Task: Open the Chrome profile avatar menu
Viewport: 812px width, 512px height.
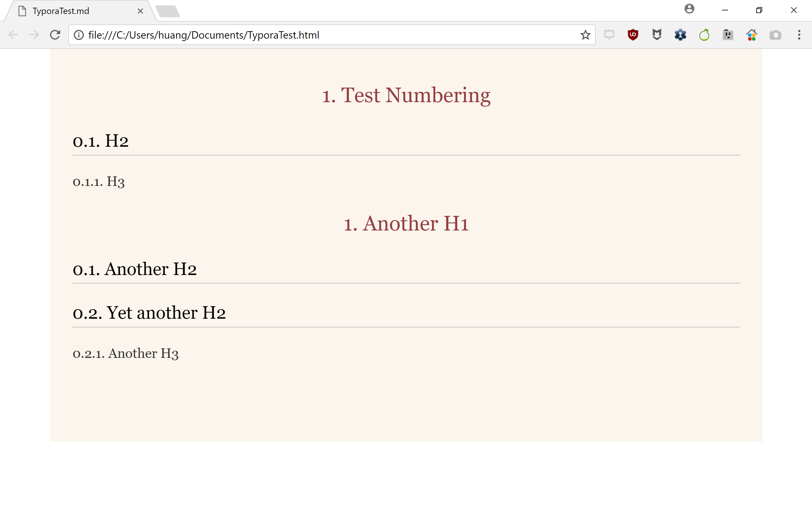Action: pyautogui.click(x=689, y=10)
